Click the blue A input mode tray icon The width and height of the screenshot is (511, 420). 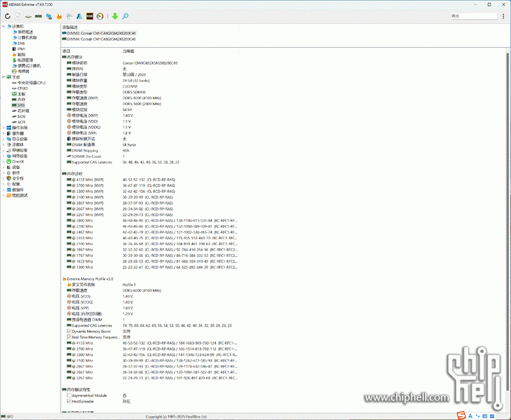point(470,416)
